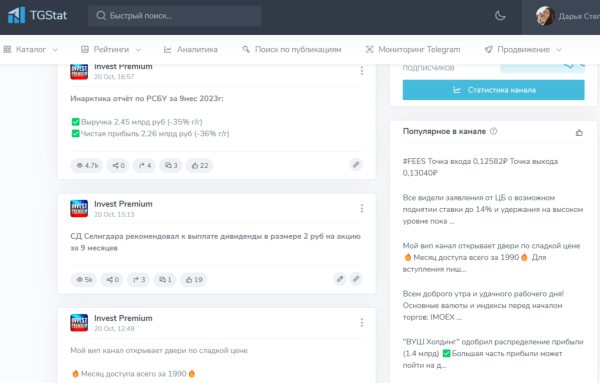Click the Статистика канала button

pos(493,90)
